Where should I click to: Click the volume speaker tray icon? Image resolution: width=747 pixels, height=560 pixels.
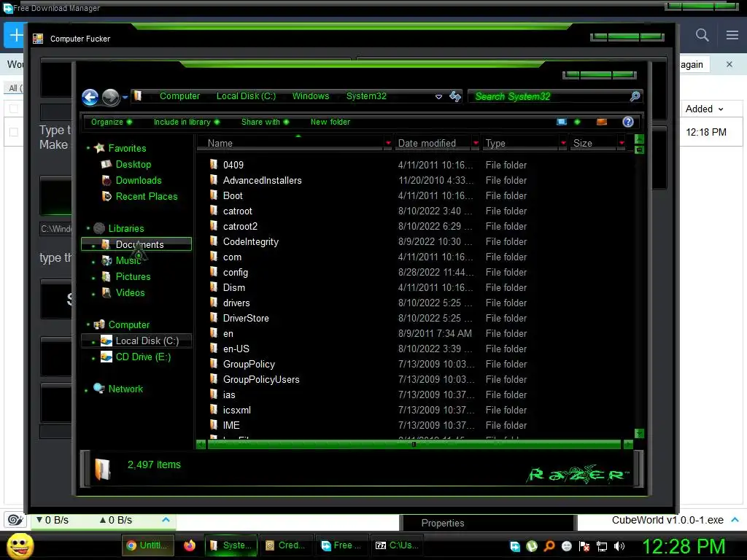tap(619, 546)
